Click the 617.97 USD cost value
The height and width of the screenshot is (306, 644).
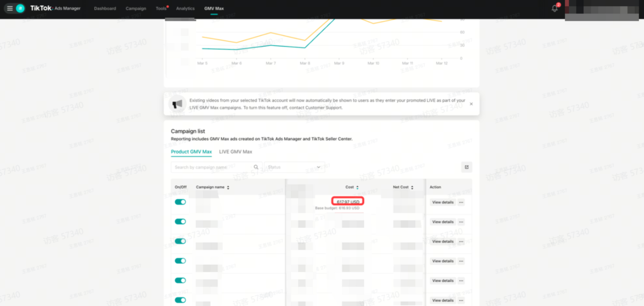(x=348, y=202)
